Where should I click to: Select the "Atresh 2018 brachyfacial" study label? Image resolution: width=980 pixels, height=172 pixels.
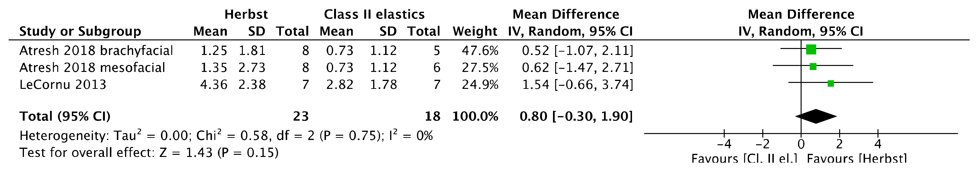(96, 50)
